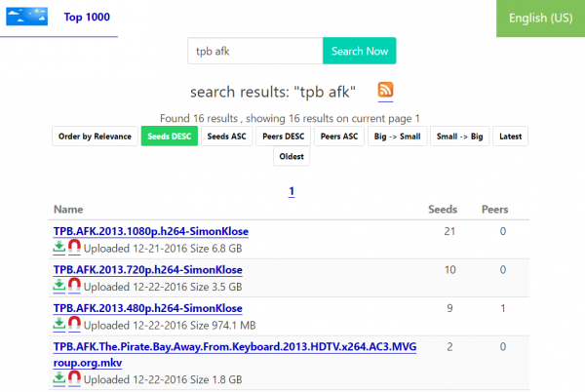Click the Search Now button
The height and width of the screenshot is (392, 585).
coord(359,51)
